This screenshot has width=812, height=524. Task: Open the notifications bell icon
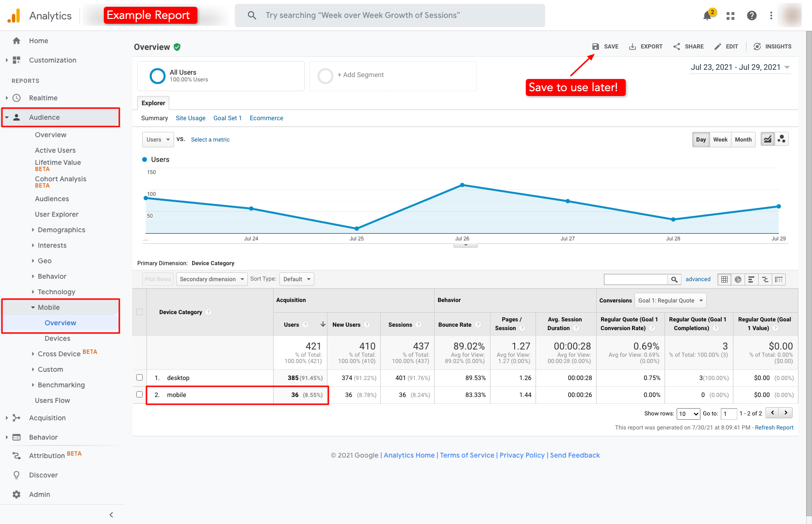(x=707, y=15)
